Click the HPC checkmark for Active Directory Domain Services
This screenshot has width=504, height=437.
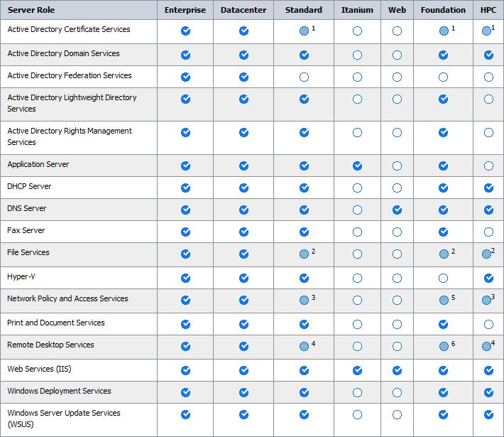488,55
